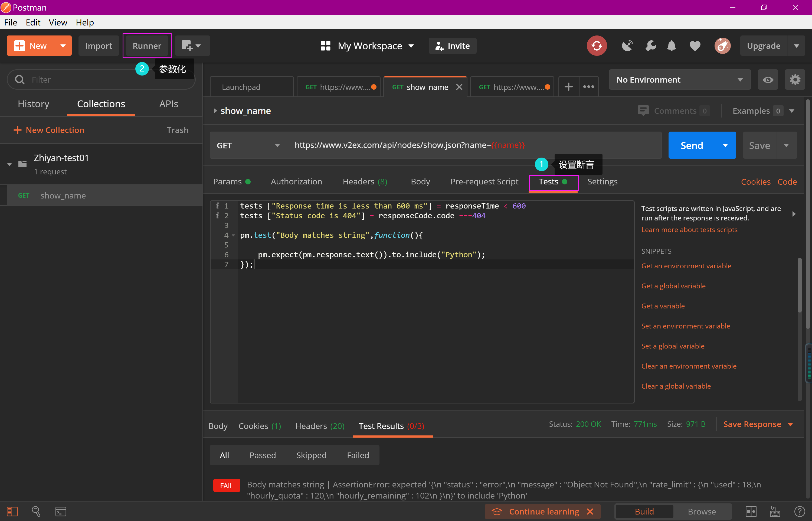
Task: Open the New button dropdown arrow
Action: click(63, 46)
